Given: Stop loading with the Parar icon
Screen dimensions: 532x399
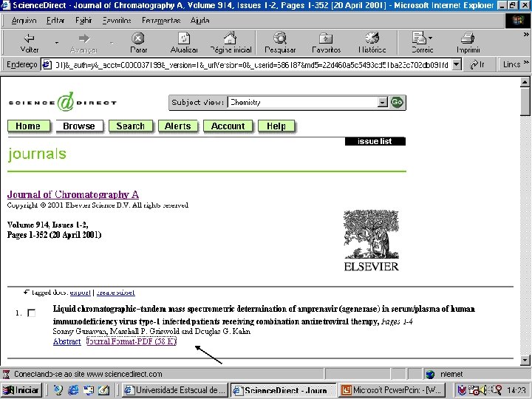Looking at the screenshot, I should tap(138, 38).
